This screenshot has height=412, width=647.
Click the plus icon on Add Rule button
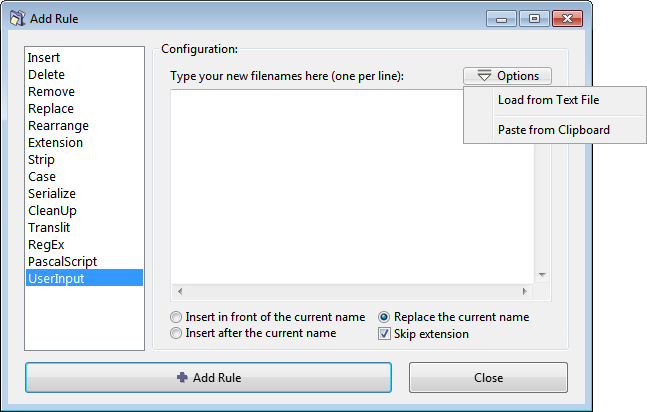pyautogui.click(x=182, y=377)
